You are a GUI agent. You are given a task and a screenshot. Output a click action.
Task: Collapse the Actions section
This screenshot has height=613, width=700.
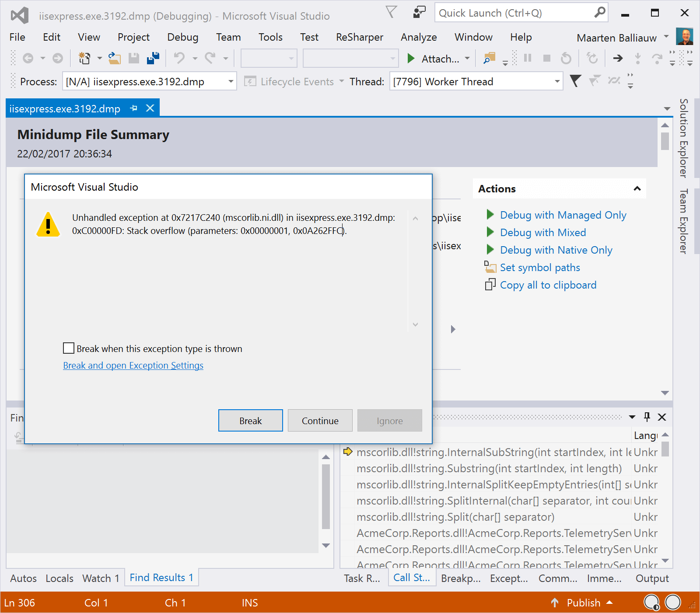637,188
